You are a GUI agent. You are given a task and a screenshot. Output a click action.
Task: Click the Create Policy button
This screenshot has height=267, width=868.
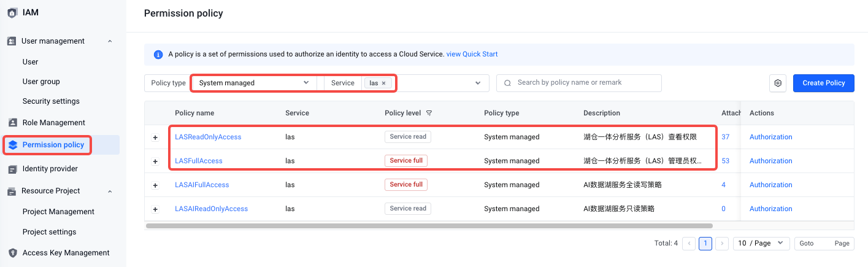pyautogui.click(x=824, y=83)
